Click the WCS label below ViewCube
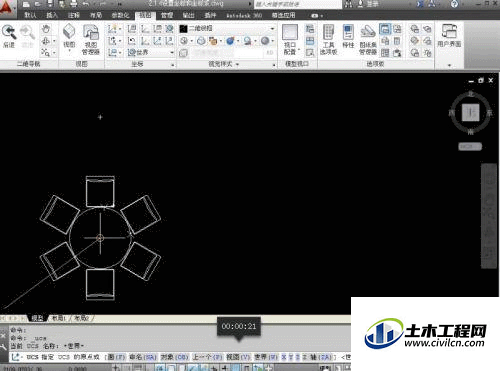Screen dimensions: 500x371 point(470,146)
